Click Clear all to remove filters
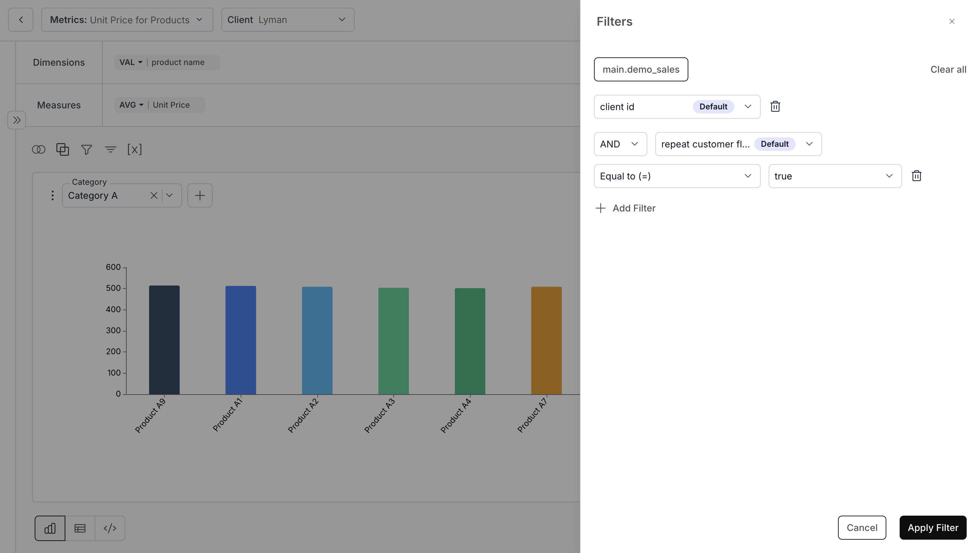This screenshot has height=553, width=980. click(948, 69)
